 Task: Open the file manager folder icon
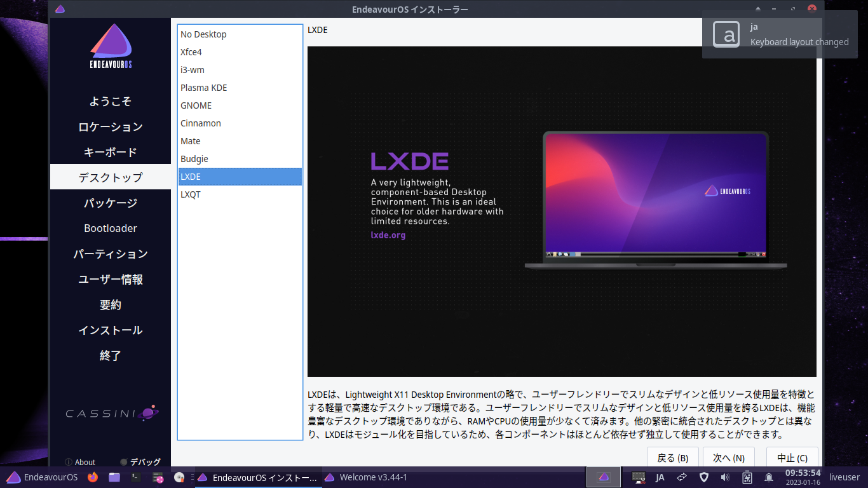click(x=114, y=477)
